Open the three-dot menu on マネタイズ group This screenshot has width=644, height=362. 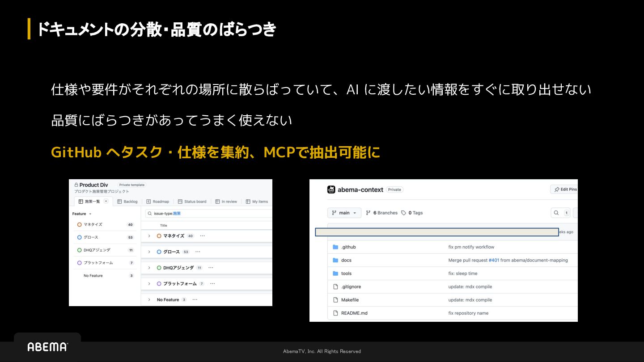[202, 236]
